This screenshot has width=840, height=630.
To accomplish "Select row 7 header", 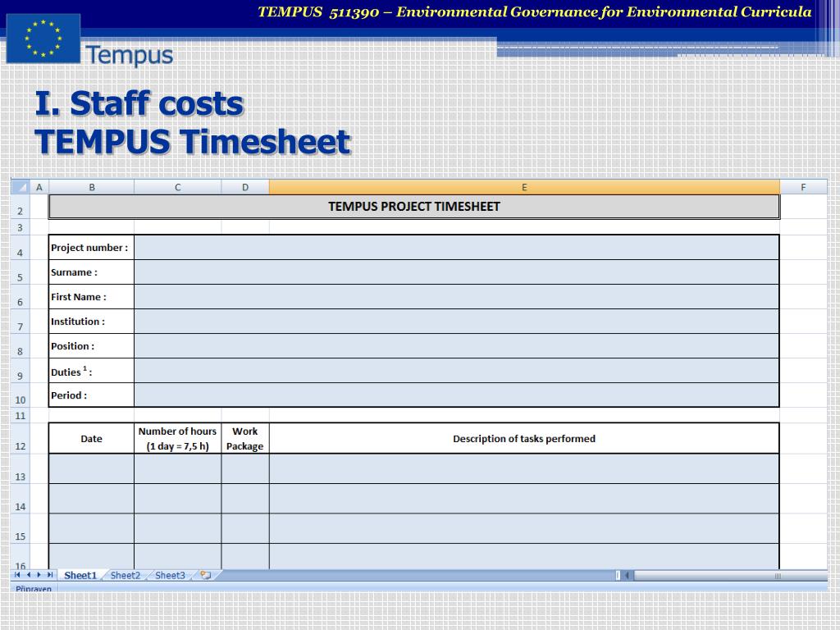I will pos(21,322).
